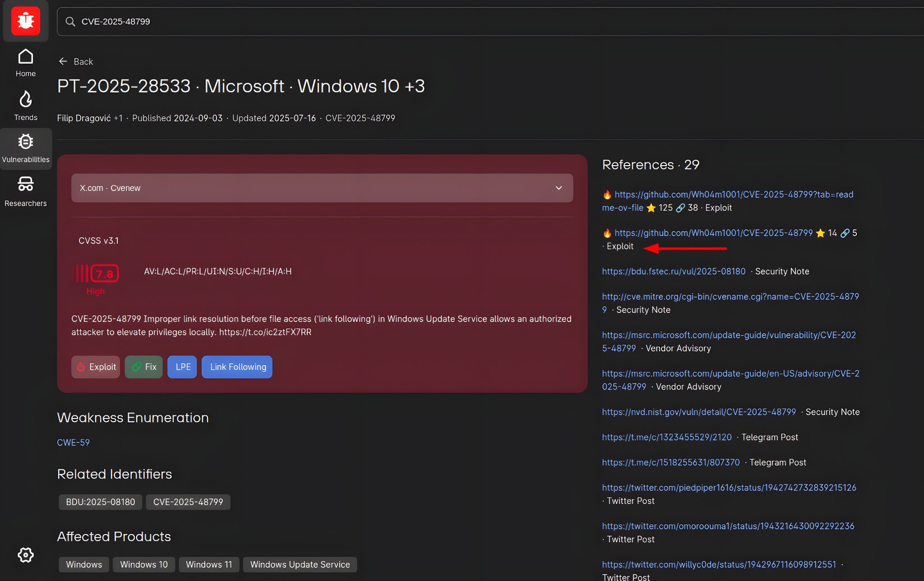
Task: Click the Fix tag button
Action: coord(144,367)
